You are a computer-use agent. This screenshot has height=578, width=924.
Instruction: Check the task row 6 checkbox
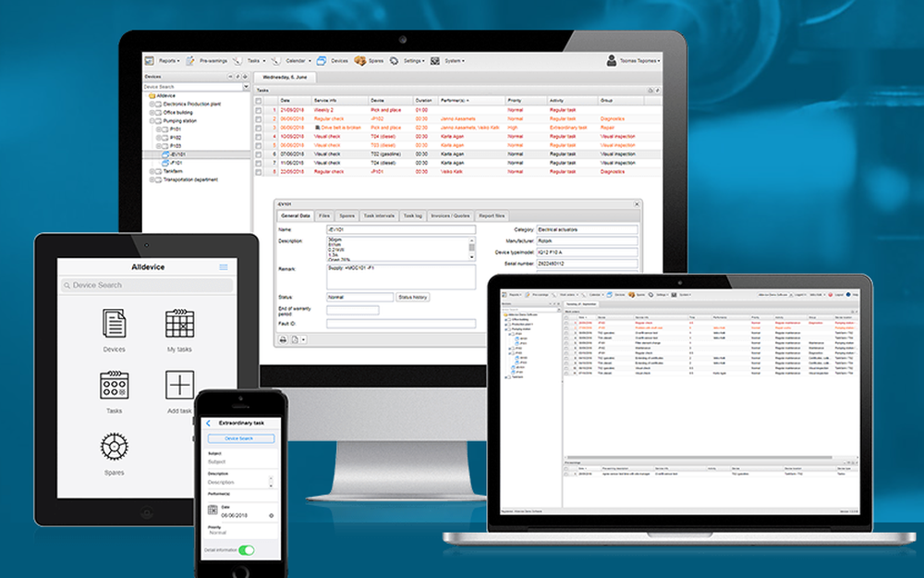pyautogui.click(x=258, y=154)
